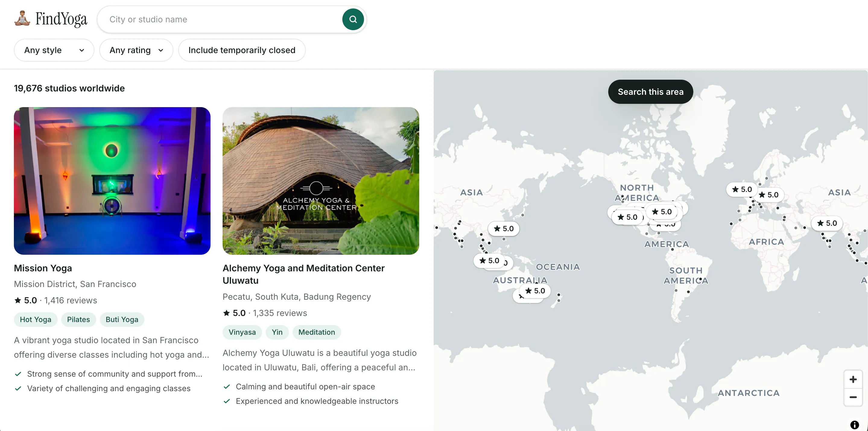Click the Vinyasa tag
868x431 pixels.
(242, 332)
